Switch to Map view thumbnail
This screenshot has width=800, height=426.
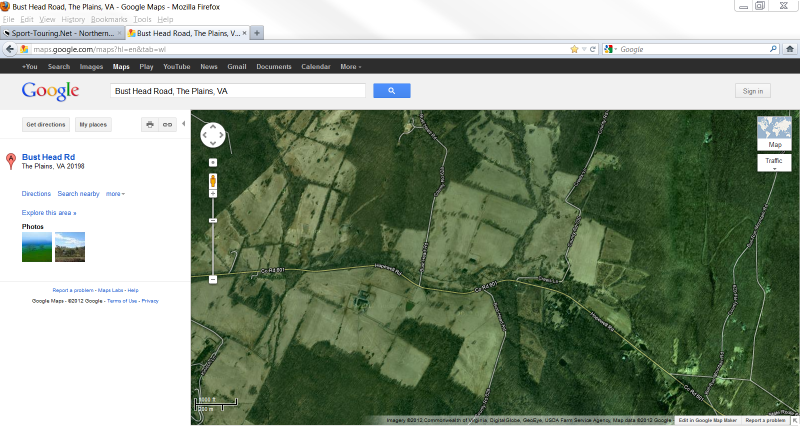pos(774,133)
